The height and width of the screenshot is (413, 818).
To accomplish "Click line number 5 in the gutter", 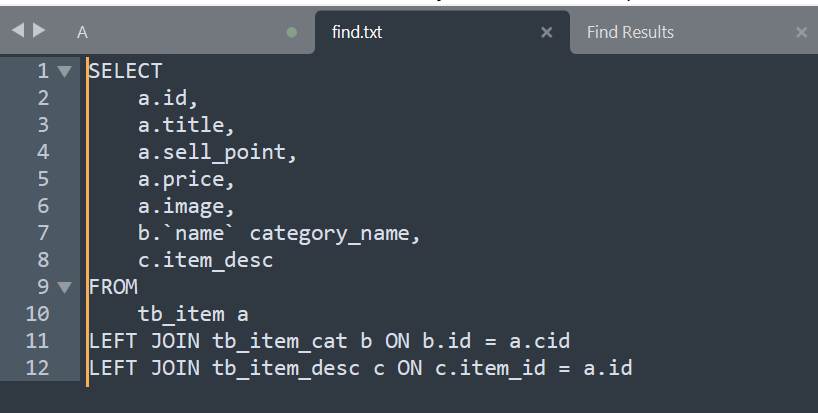I will click(x=43, y=179).
